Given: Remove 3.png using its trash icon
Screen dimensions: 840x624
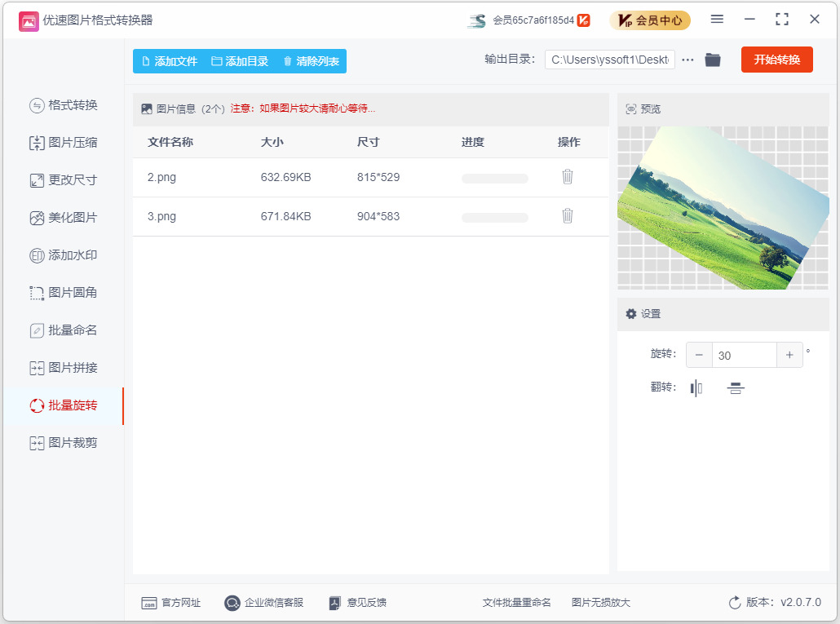Looking at the screenshot, I should coord(568,216).
